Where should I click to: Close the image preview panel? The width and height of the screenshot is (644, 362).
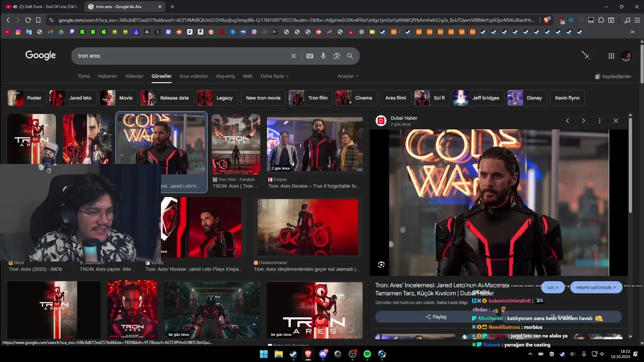point(616,121)
